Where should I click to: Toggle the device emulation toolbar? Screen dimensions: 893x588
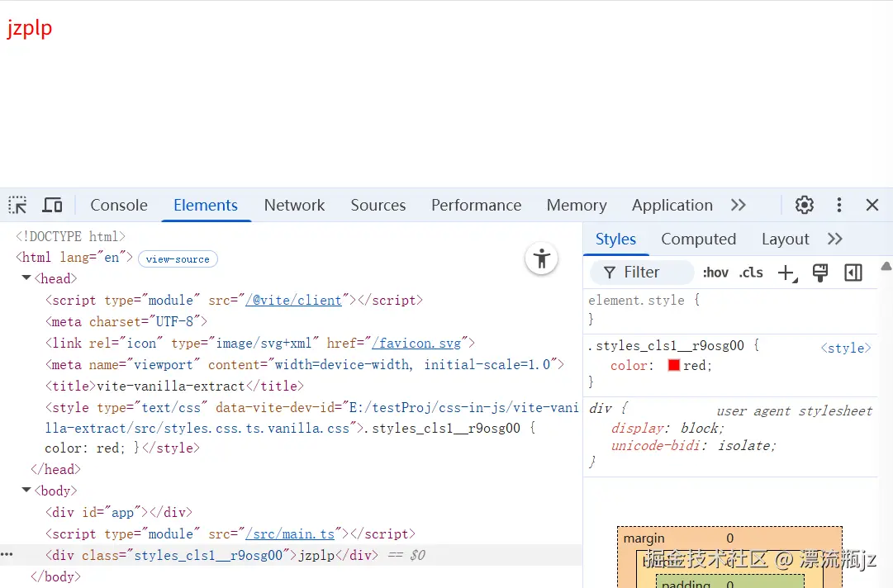(52, 204)
